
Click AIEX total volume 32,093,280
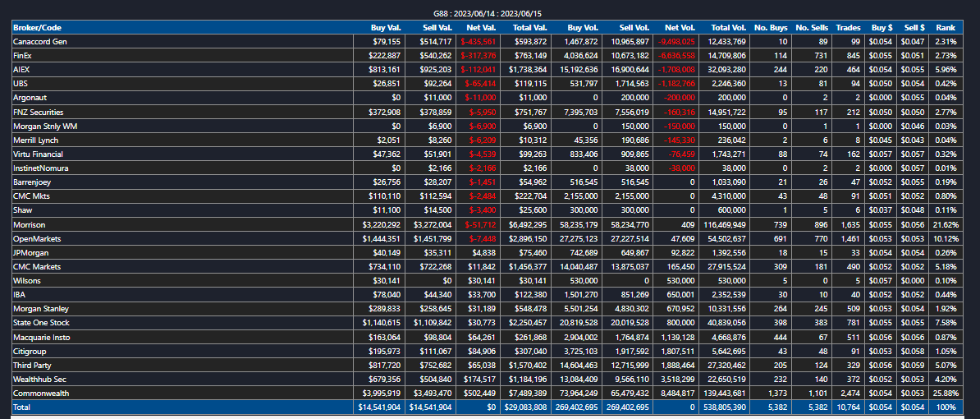727,69
